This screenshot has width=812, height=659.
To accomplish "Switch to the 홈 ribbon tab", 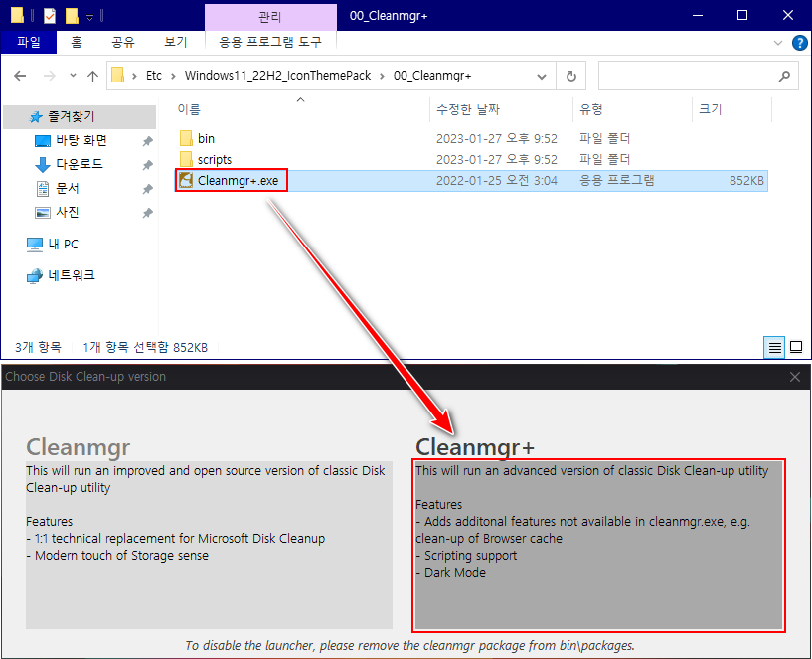I will pos(77,42).
